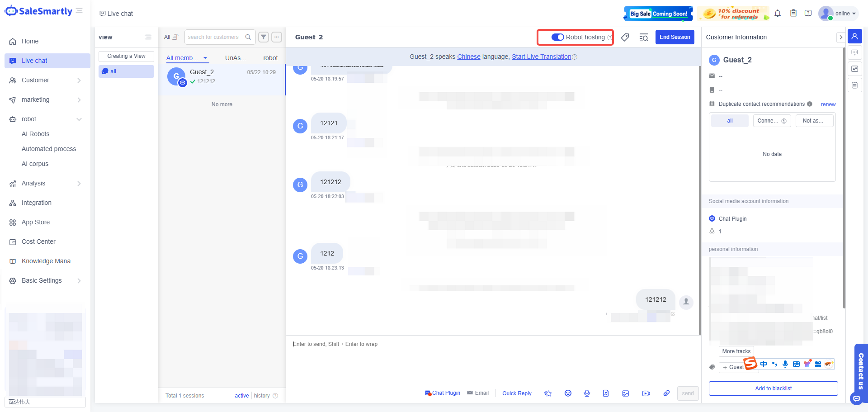The image size is (868, 412).
Task: Click Start Live Translation link
Action: tap(541, 57)
